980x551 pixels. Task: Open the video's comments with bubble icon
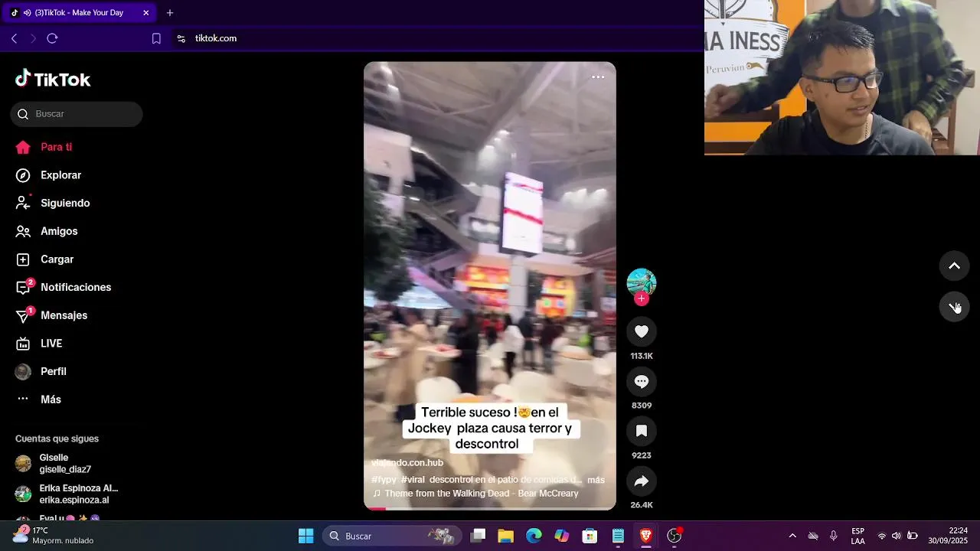point(642,381)
